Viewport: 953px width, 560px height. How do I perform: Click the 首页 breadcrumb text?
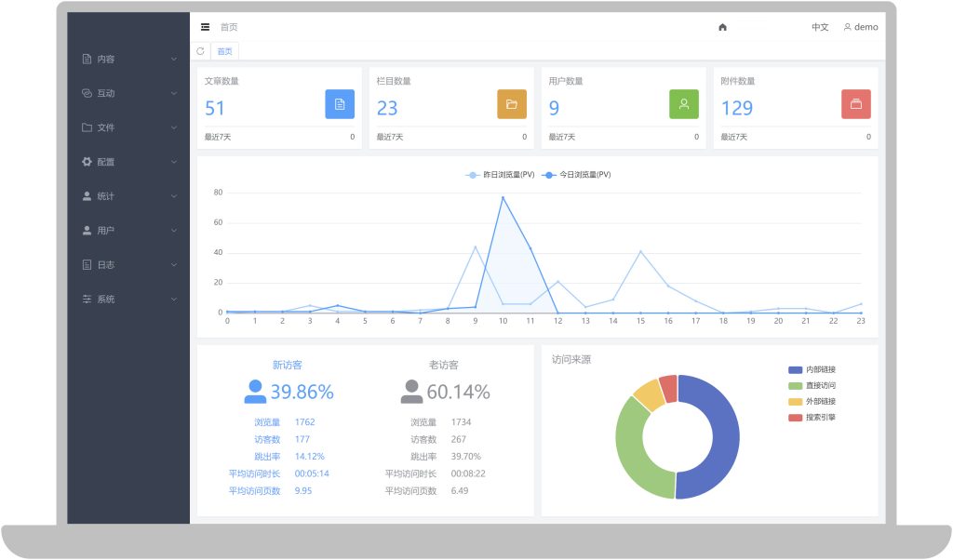pos(229,27)
